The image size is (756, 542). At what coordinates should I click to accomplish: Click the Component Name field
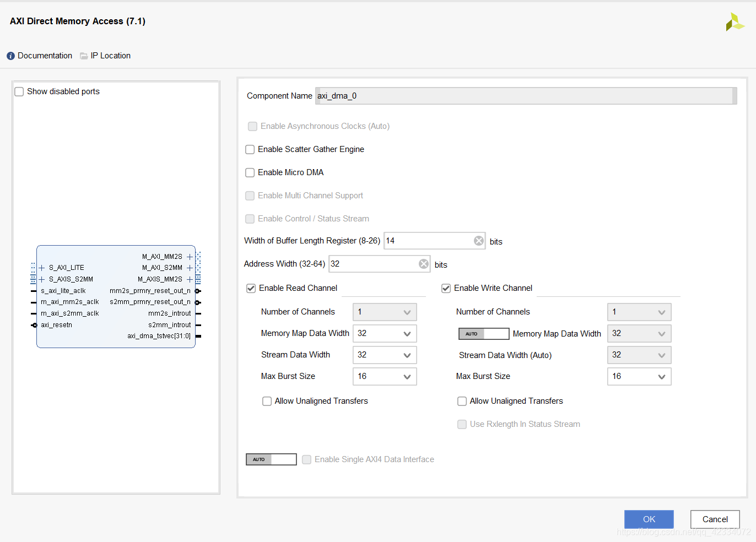(x=526, y=96)
